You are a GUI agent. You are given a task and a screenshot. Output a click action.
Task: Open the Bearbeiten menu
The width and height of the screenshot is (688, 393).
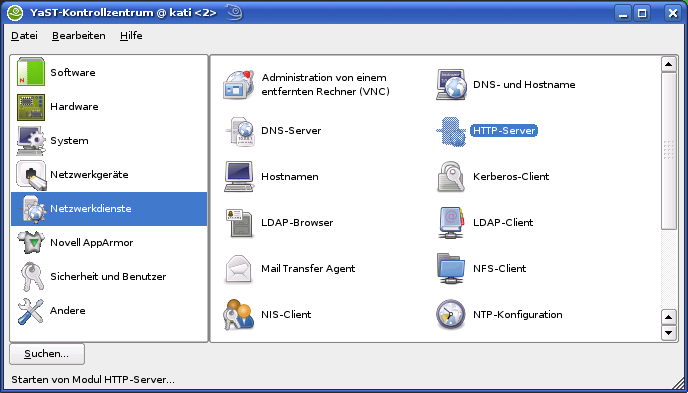coord(79,36)
